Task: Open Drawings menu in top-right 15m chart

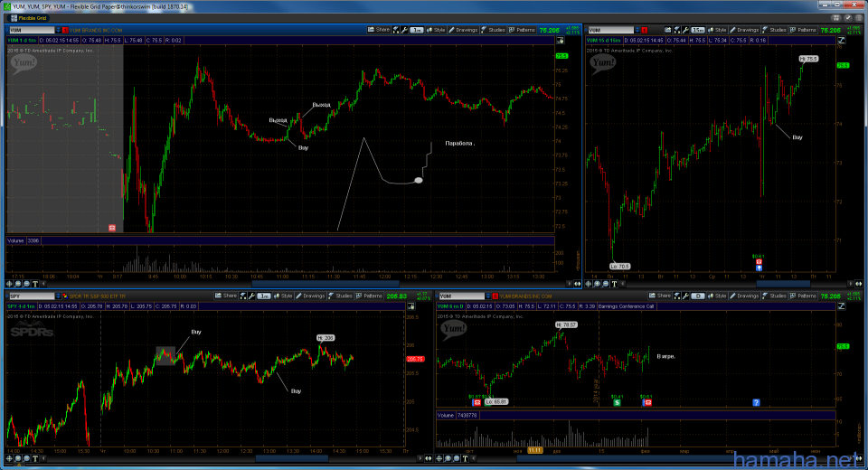Action: (744, 30)
